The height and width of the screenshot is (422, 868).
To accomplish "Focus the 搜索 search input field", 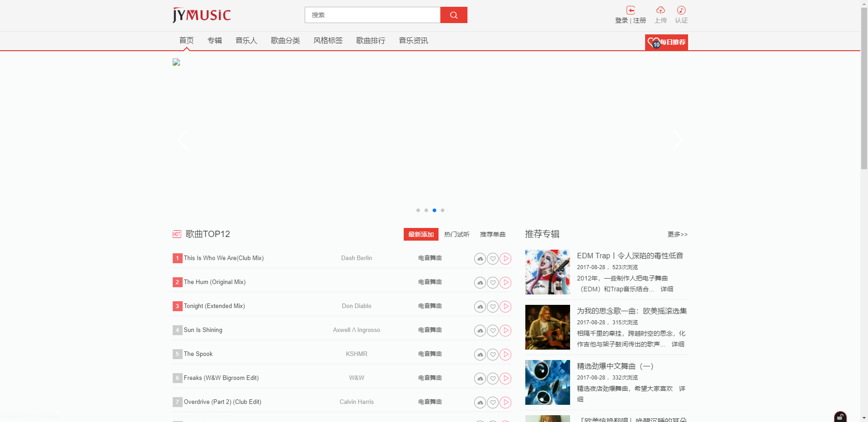I will coord(373,15).
